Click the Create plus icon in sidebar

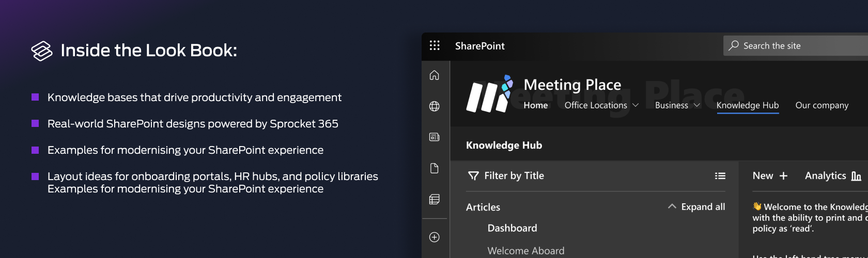pyautogui.click(x=435, y=237)
